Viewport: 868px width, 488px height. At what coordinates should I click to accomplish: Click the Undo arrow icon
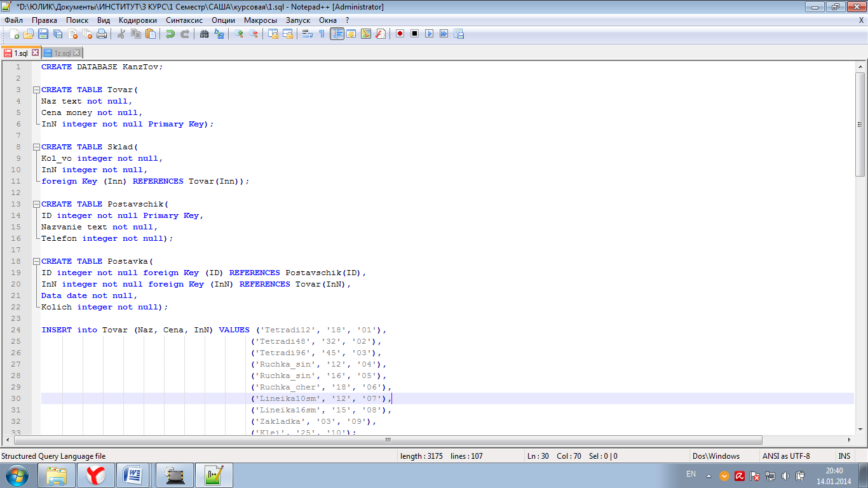pyautogui.click(x=170, y=34)
